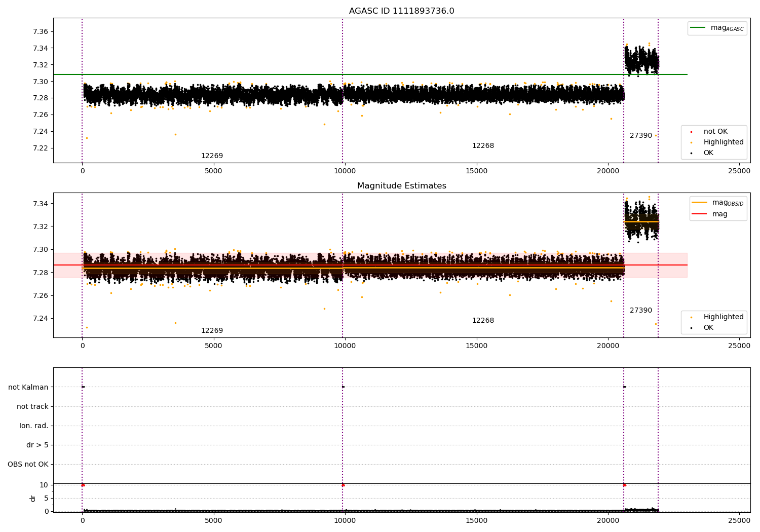Image resolution: width=760 pixels, height=532 pixels.
Task: Click the 'OBS not OK' axis label
Action: [x=28, y=464]
